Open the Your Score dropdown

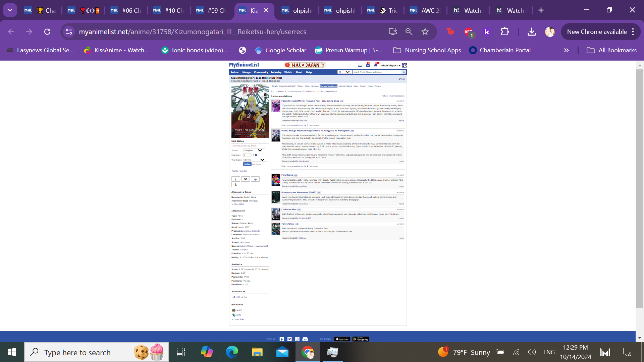click(x=255, y=160)
